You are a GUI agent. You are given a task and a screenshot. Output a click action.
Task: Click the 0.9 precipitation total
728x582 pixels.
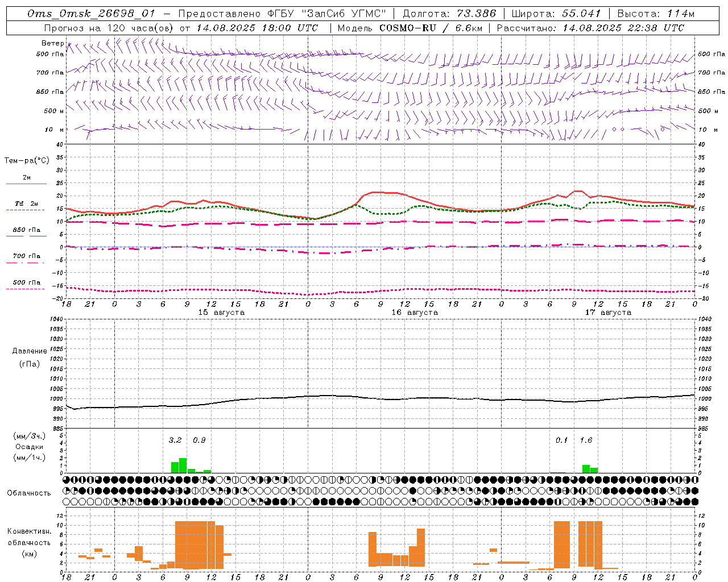point(199,440)
